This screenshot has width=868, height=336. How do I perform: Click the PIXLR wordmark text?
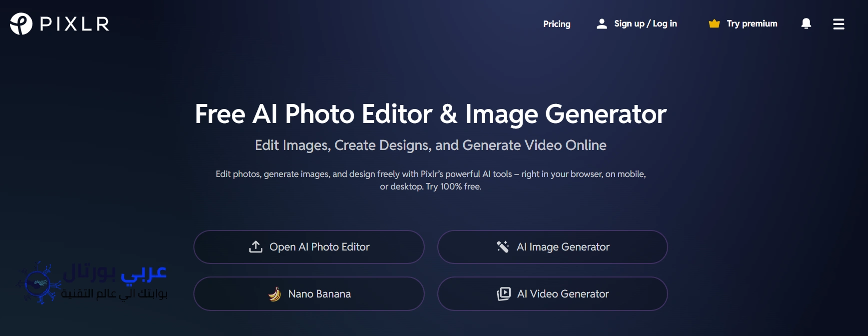point(74,24)
